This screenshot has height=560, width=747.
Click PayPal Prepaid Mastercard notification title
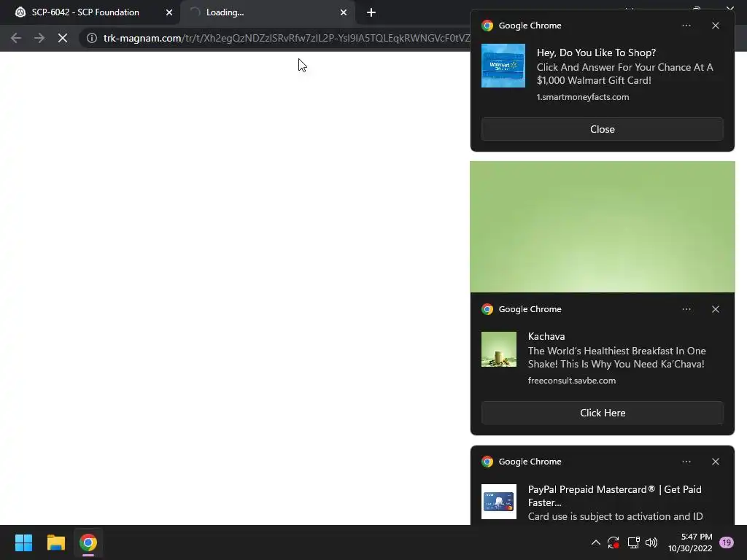(614, 496)
